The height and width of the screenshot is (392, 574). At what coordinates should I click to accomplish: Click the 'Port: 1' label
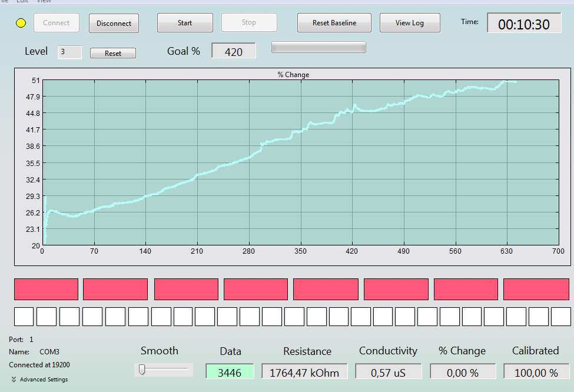(21, 339)
